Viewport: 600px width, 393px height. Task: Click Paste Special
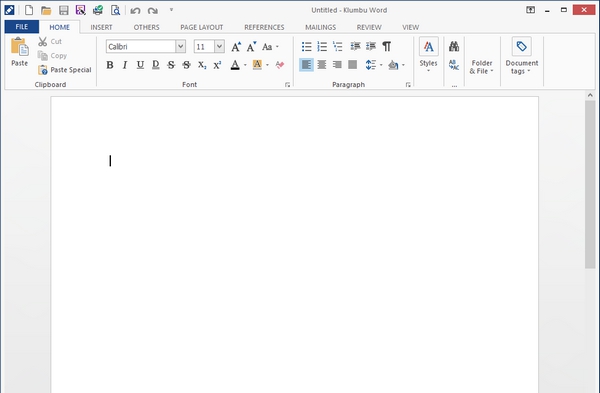65,70
